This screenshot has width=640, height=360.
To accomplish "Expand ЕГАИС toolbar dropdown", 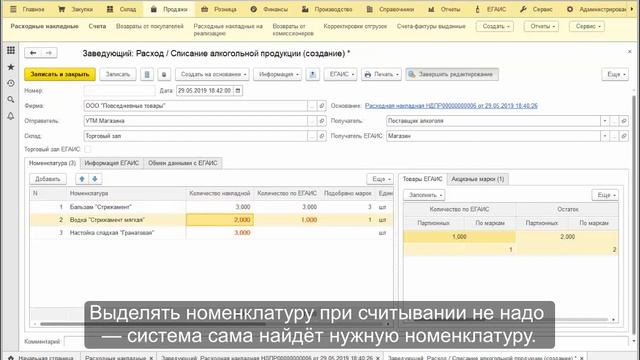I will (341, 74).
